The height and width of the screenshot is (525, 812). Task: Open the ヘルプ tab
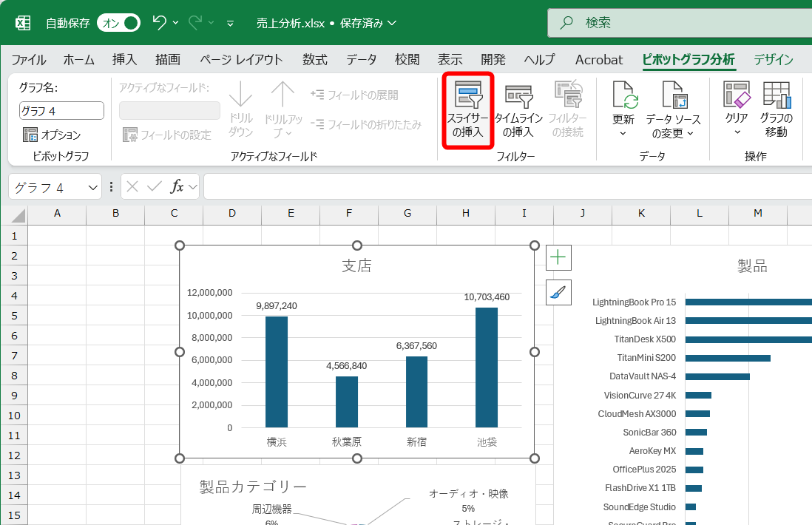pos(539,60)
